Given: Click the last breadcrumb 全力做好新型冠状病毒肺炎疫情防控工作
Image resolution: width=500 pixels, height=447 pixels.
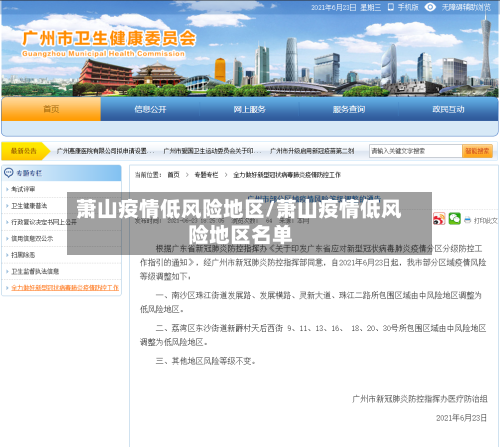Looking at the screenshot, I should point(287,175).
